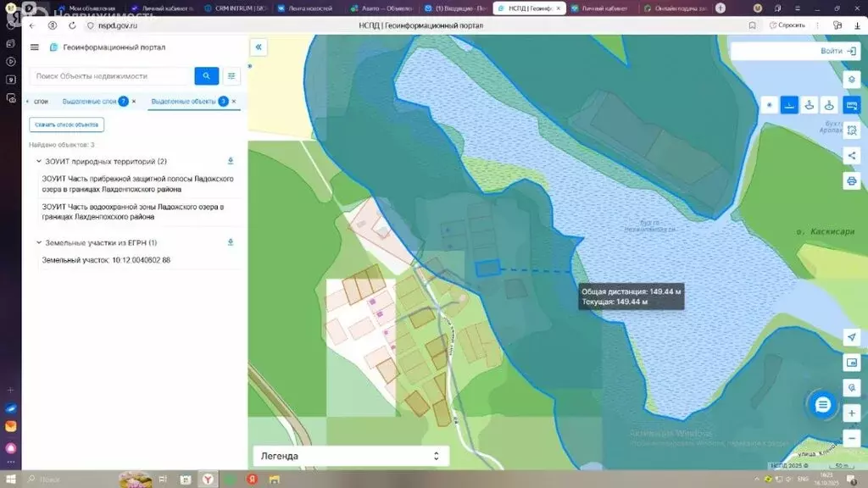Click the Скачать список объектов button
Viewport: 868px width, 488px height.
(67, 125)
